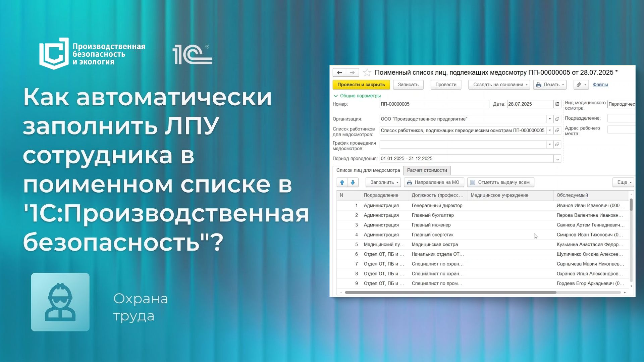
Task: Sort by the Обследуемый column header
Action: click(591, 195)
